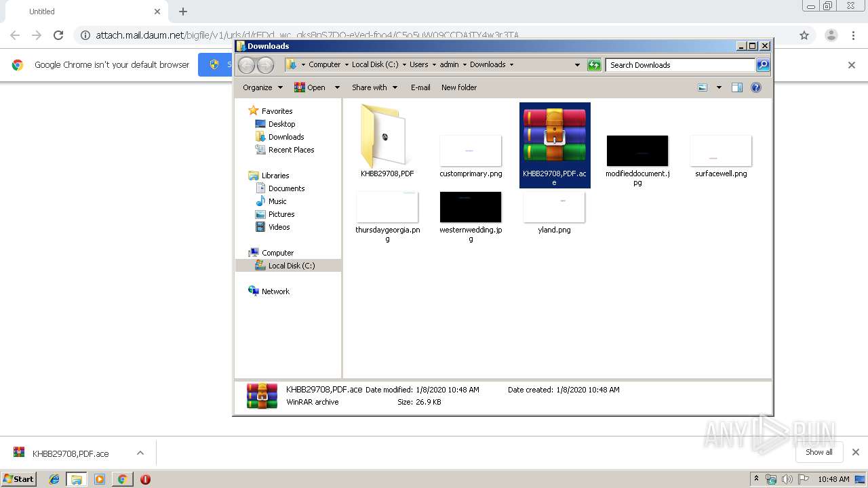Open the Organize menu
Viewport: 868px width, 488px height.
pos(262,87)
